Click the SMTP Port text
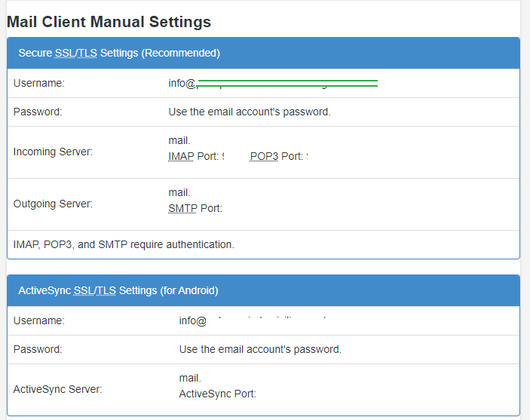 click(x=195, y=209)
